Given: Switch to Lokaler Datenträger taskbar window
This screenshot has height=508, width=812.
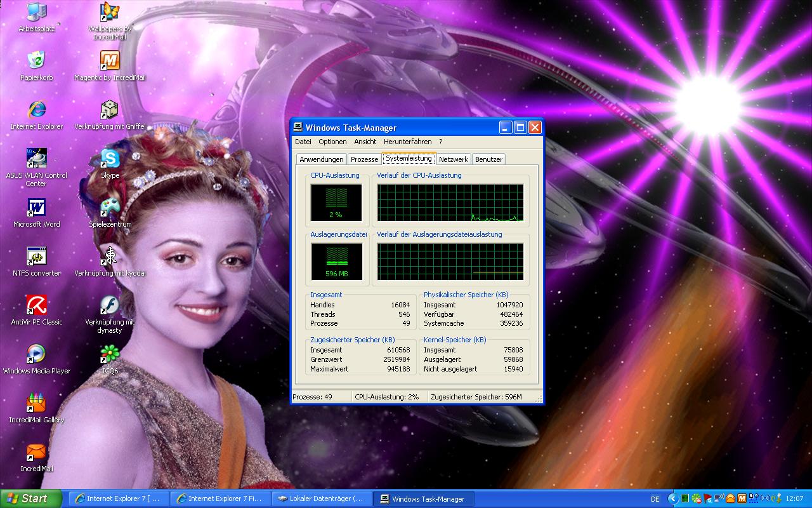Looking at the screenshot, I should pos(322,498).
